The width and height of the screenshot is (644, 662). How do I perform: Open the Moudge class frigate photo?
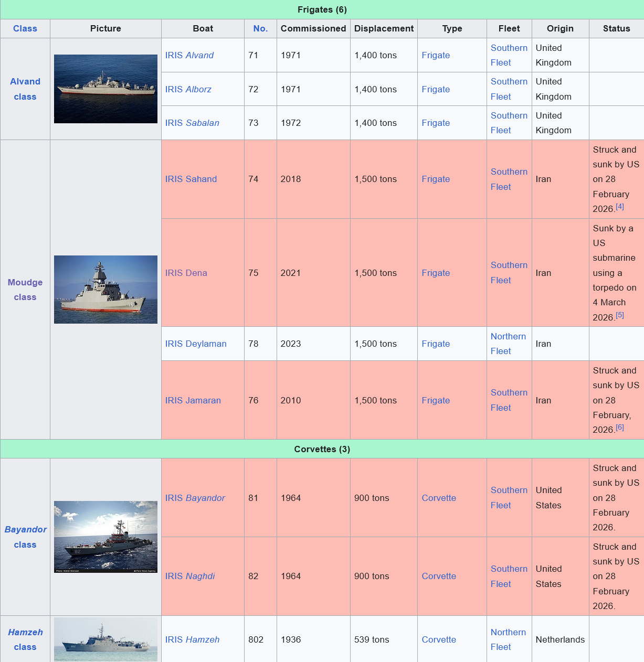(105, 289)
